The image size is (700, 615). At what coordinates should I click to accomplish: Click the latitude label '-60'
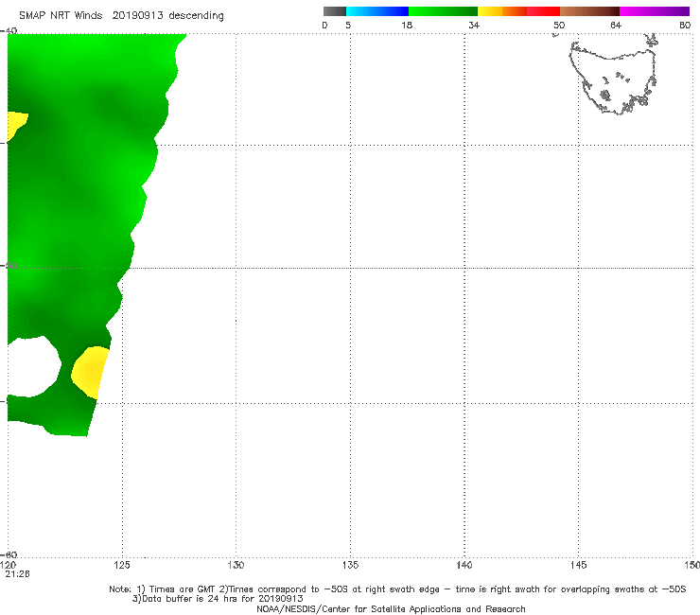[9, 554]
